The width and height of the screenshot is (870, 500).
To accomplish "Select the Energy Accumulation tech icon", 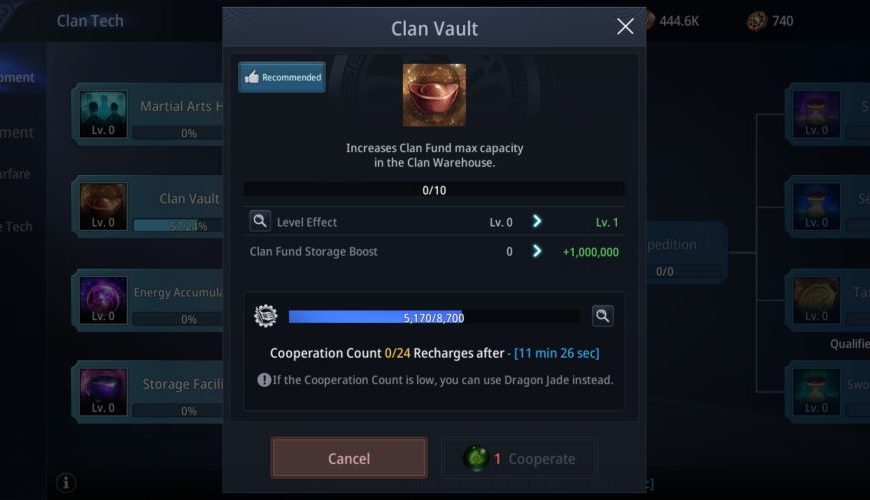I will point(103,300).
